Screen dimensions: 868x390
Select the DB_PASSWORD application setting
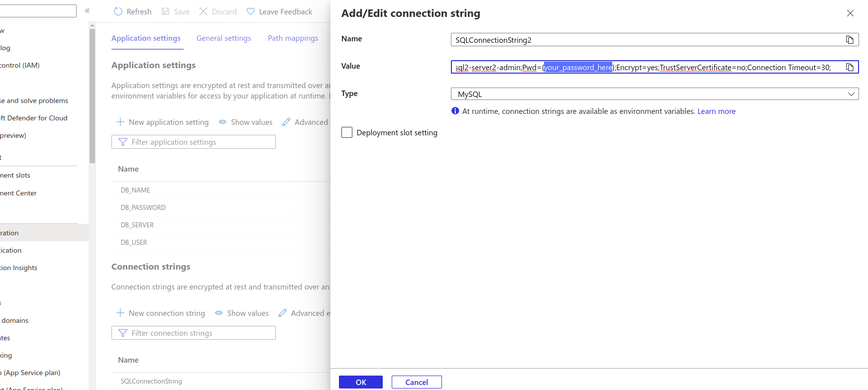click(143, 207)
